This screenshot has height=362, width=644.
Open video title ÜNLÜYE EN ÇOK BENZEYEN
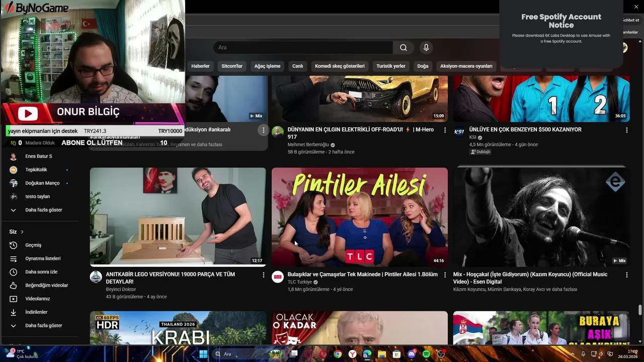pyautogui.click(x=525, y=130)
